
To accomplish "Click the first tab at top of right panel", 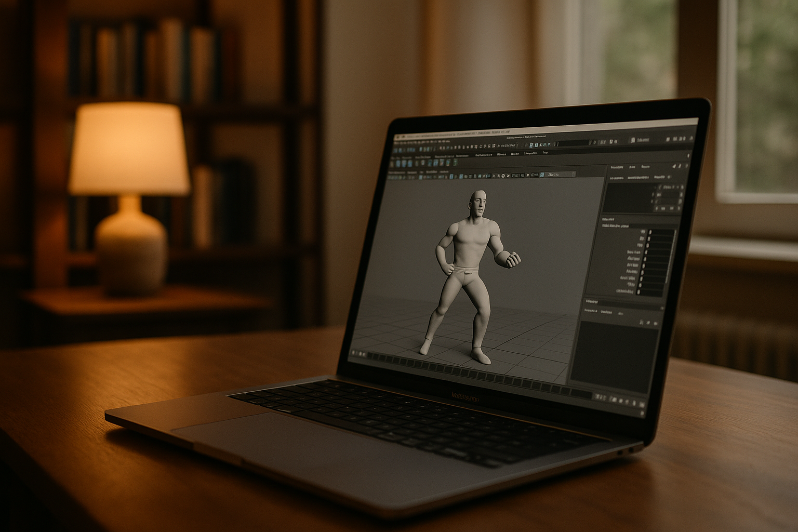I will (x=617, y=167).
